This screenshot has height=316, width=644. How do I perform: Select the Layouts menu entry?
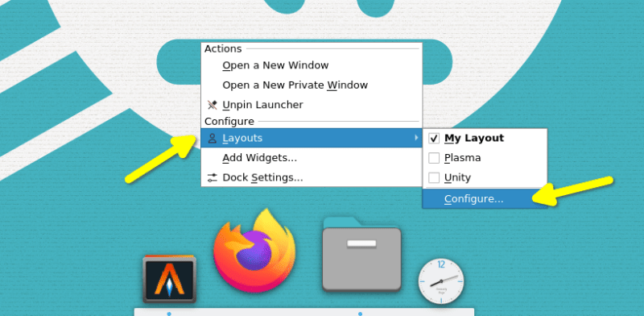click(x=312, y=138)
